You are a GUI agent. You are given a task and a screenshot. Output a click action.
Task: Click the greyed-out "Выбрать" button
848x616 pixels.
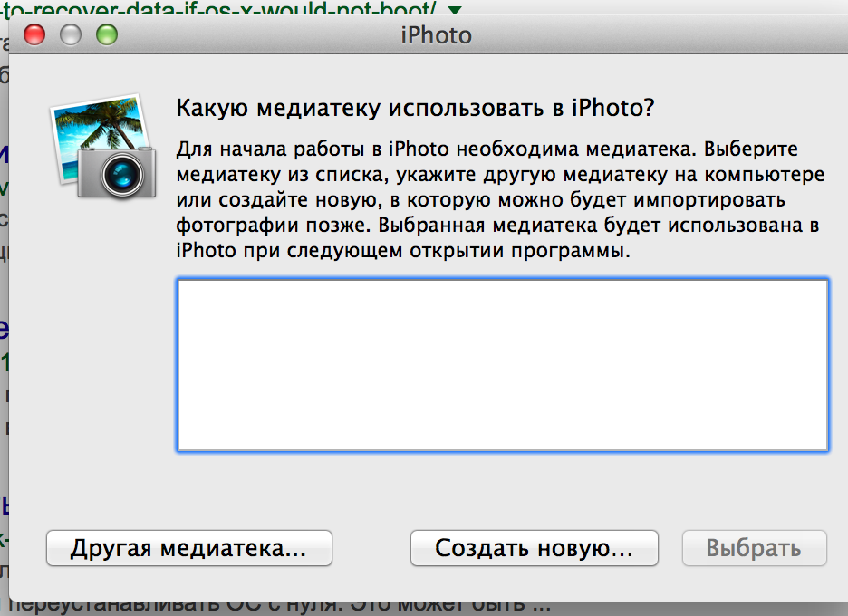click(754, 548)
